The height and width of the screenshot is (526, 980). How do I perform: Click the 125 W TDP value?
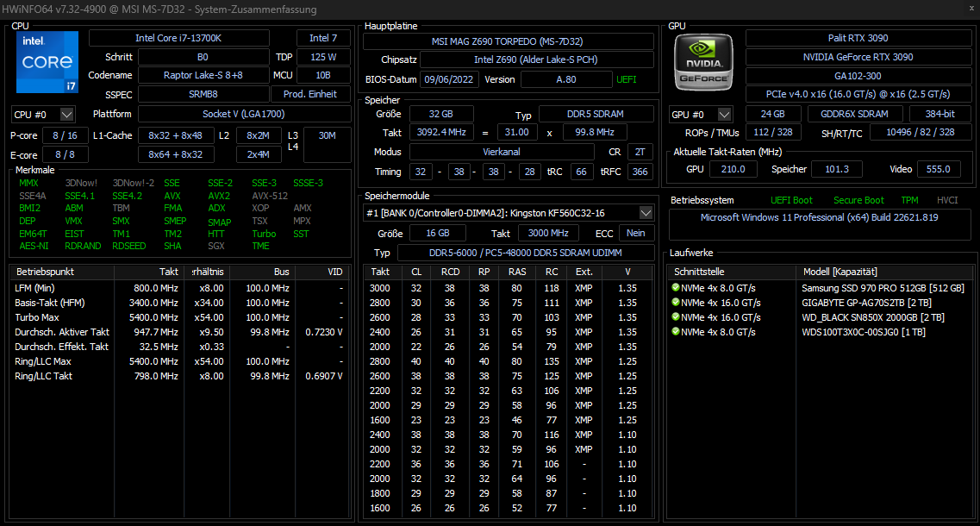pos(323,57)
